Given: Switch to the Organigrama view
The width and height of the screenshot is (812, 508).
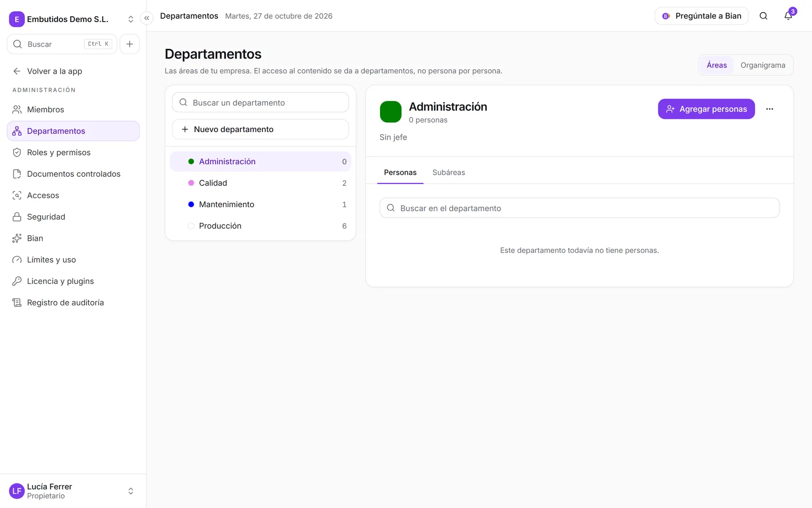Looking at the screenshot, I should (763, 65).
